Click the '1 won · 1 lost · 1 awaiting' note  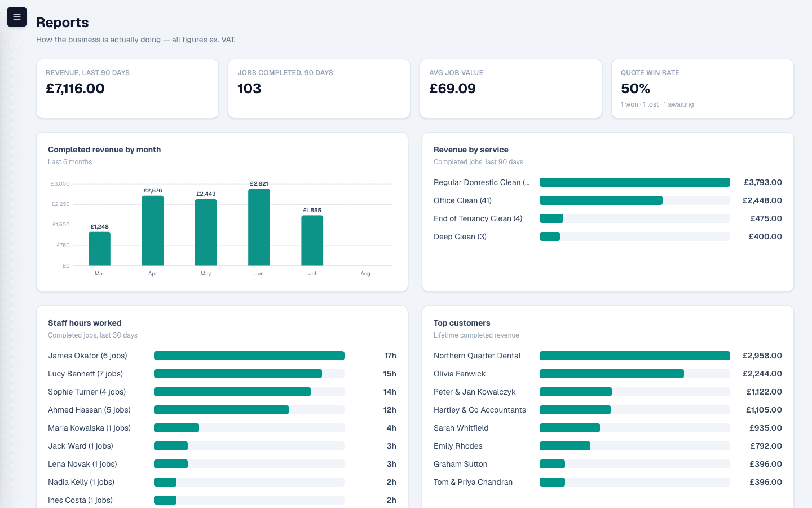tap(657, 104)
